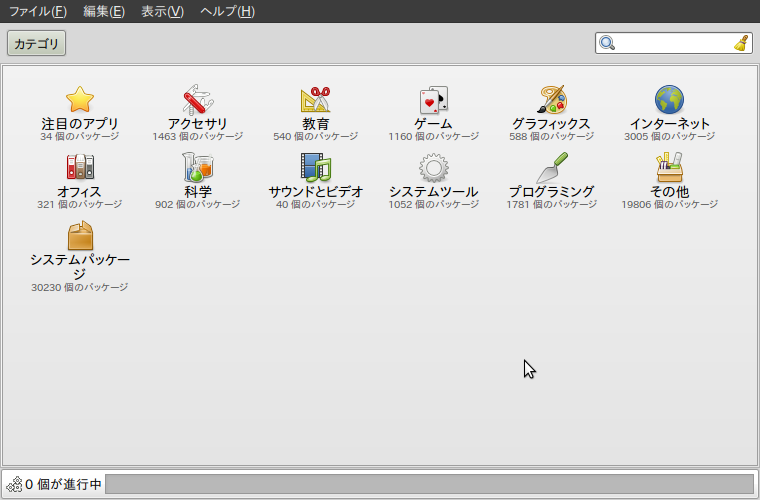Select the インターネット category label

point(669,124)
